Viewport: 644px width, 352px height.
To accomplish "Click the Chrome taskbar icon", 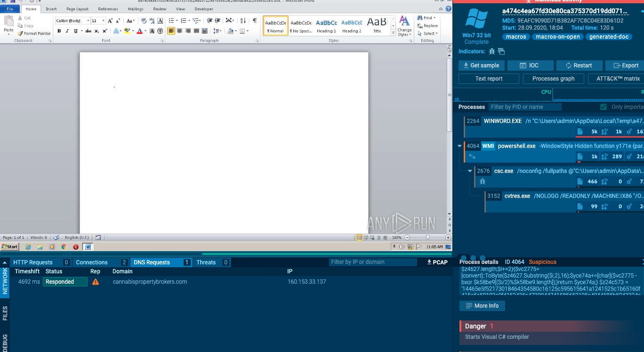I will pyautogui.click(x=64, y=247).
